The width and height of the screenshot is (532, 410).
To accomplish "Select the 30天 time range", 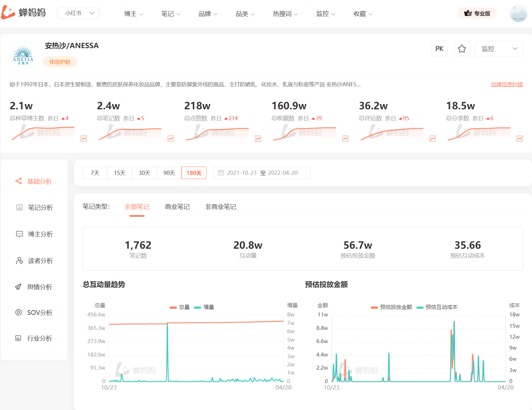I will pos(145,173).
